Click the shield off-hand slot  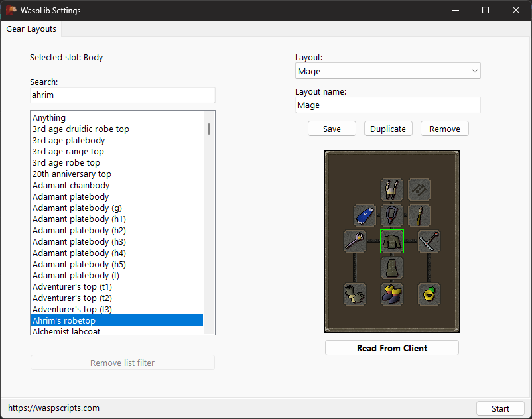pos(429,241)
